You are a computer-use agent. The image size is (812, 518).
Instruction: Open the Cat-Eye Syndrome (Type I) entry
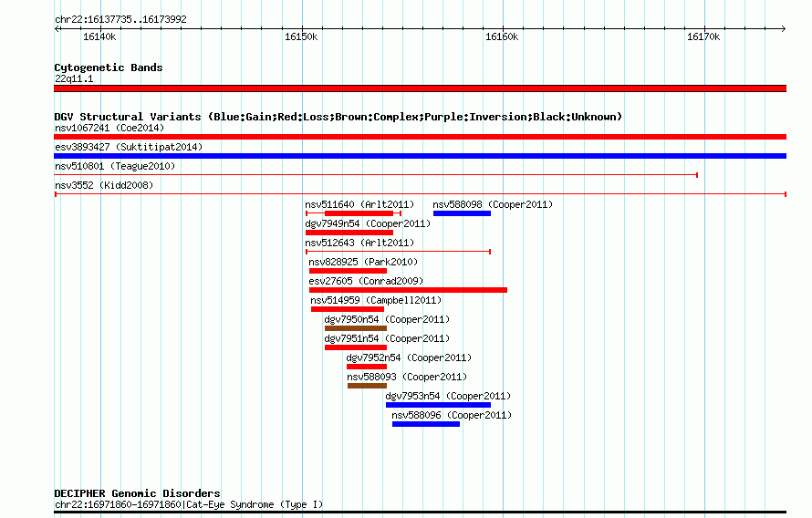coord(189,504)
